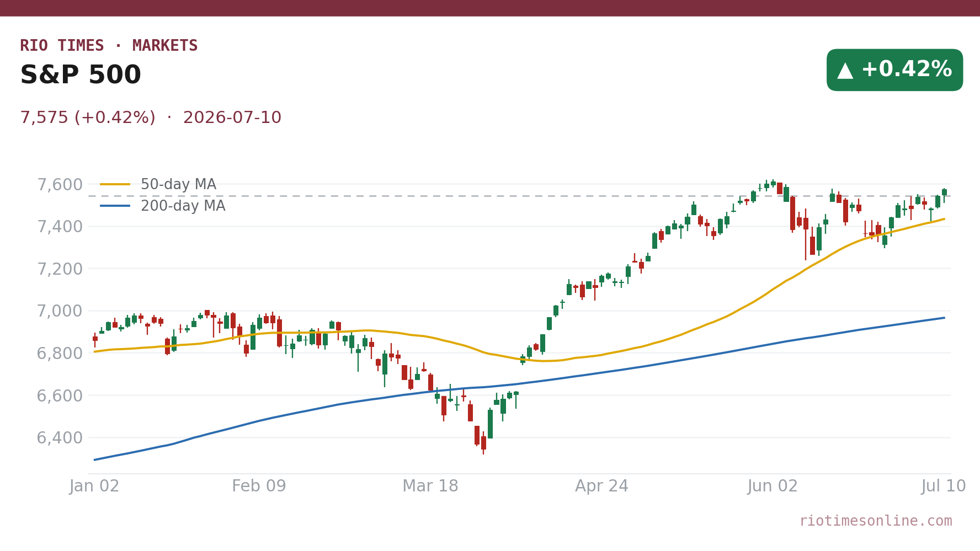980x551 pixels.
Task: Open the riotimesonline.com source link
Action: point(876,521)
